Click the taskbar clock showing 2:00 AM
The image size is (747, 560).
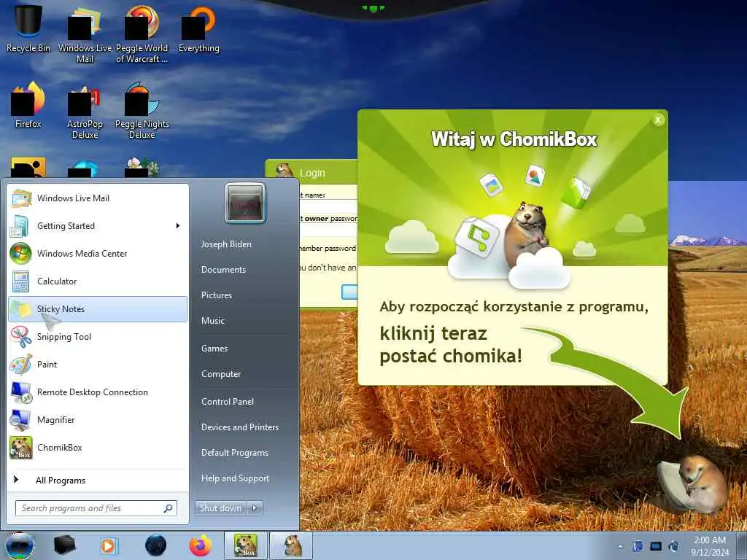(x=710, y=546)
